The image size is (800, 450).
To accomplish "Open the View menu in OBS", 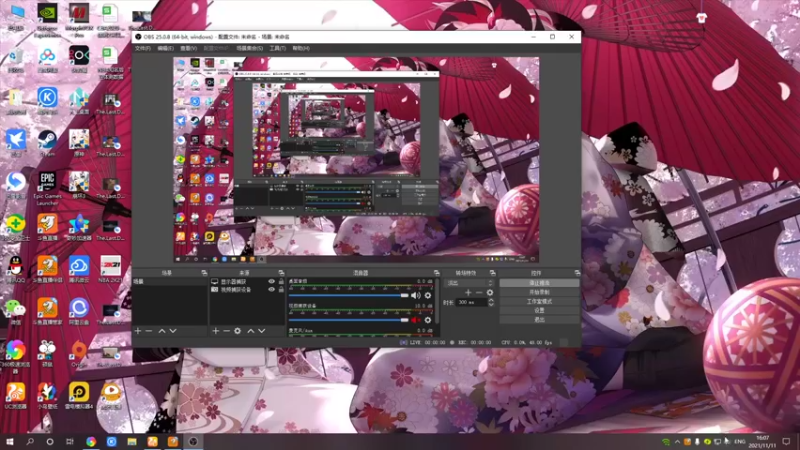I will 188,48.
